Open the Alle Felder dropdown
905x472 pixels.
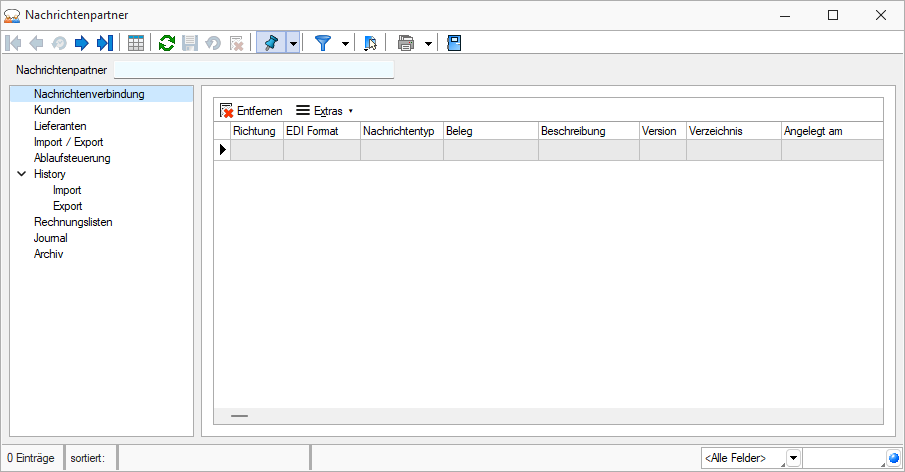pos(793,458)
